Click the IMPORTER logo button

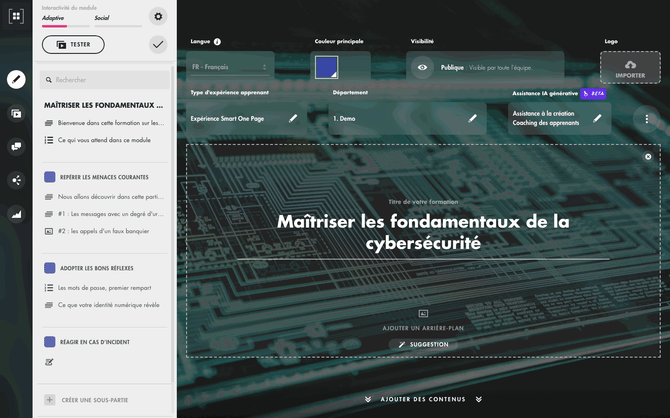point(630,68)
